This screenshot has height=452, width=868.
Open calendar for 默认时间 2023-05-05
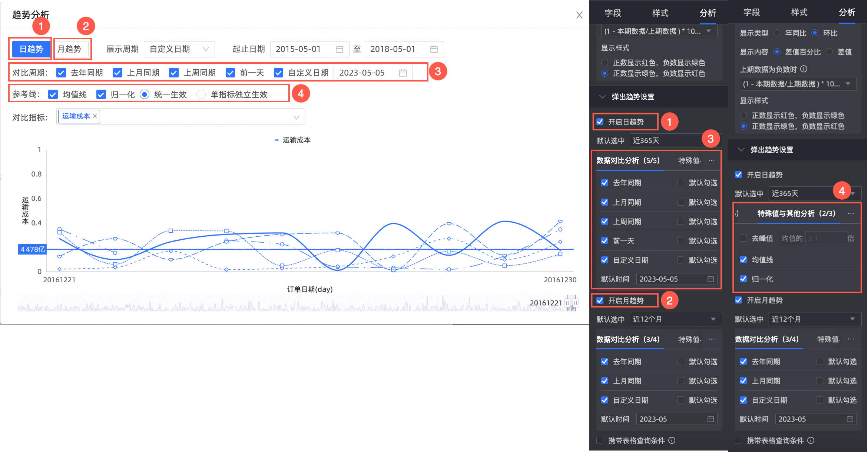pyautogui.click(x=710, y=279)
